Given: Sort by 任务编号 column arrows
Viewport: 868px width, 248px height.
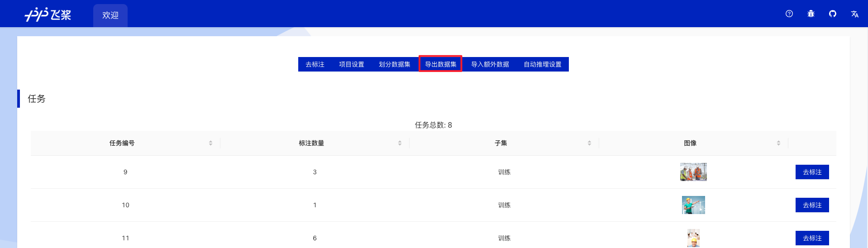Looking at the screenshot, I should (x=210, y=143).
